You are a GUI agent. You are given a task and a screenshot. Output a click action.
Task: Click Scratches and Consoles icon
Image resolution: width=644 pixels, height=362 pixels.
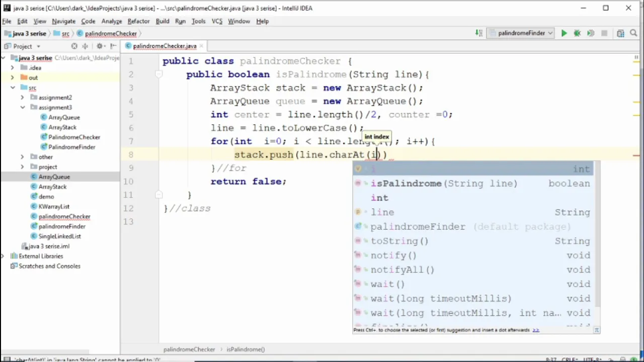pyautogui.click(x=14, y=266)
